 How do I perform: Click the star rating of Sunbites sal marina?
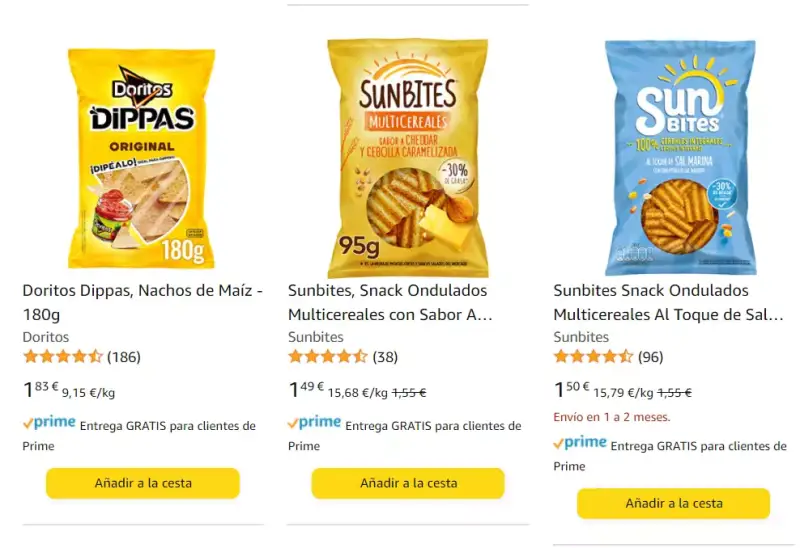pos(593,357)
